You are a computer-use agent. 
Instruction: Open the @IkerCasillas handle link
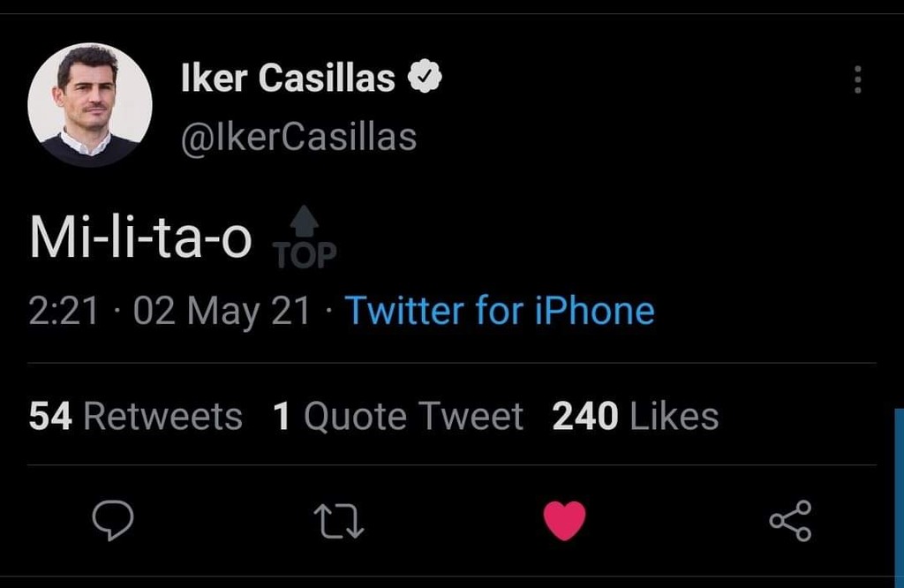(298, 138)
